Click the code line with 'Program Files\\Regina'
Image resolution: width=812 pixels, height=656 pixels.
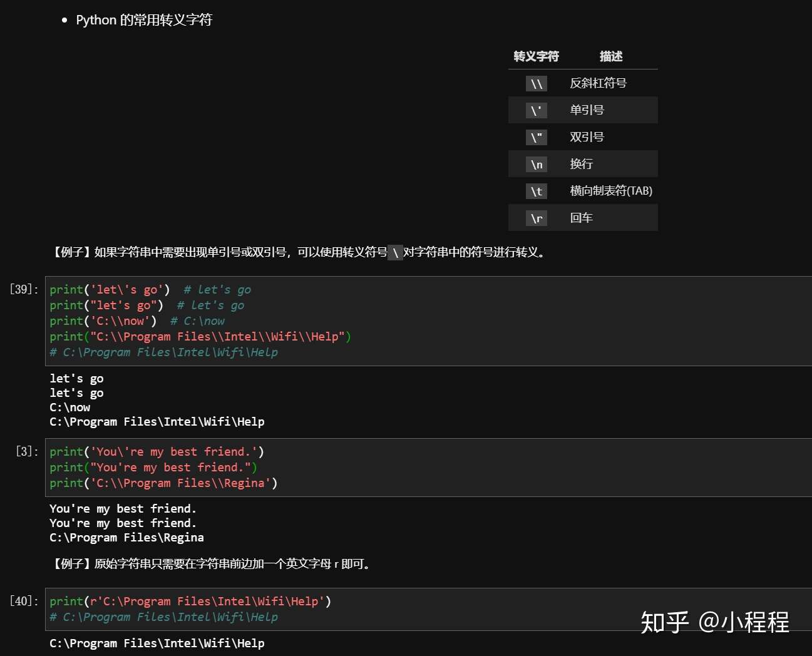tap(163, 483)
